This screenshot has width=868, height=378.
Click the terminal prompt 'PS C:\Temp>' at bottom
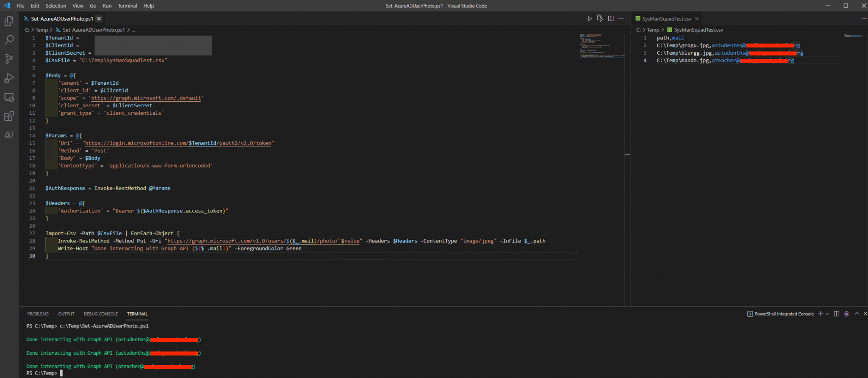42,373
